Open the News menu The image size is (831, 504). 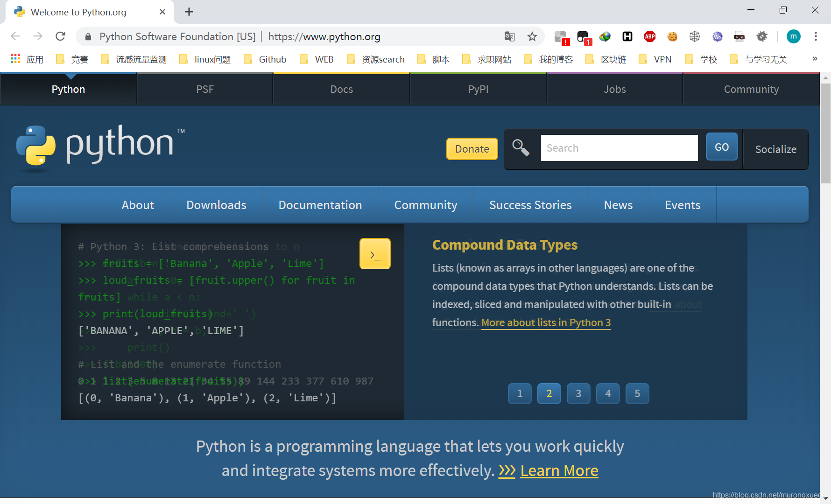point(618,205)
